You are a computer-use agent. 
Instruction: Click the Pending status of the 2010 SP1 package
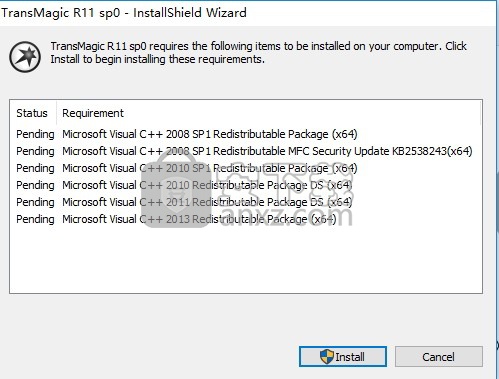[x=35, y=168]
